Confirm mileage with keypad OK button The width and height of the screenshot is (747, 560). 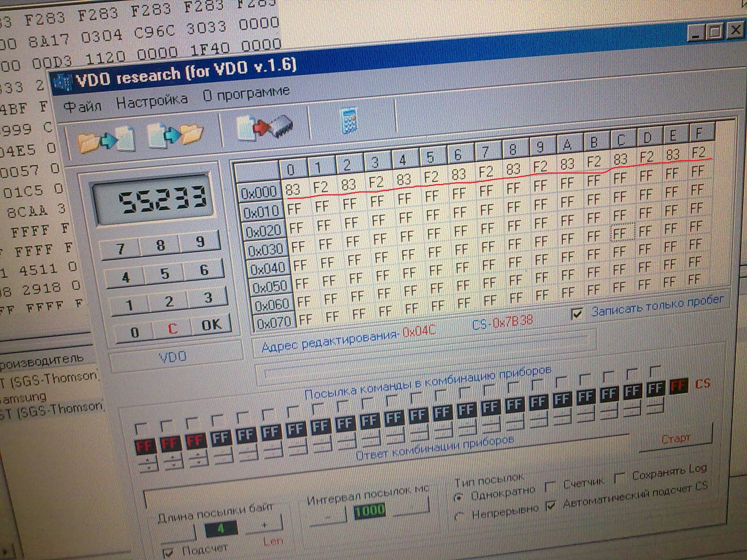pyautogui.click(x=211, y=324)
